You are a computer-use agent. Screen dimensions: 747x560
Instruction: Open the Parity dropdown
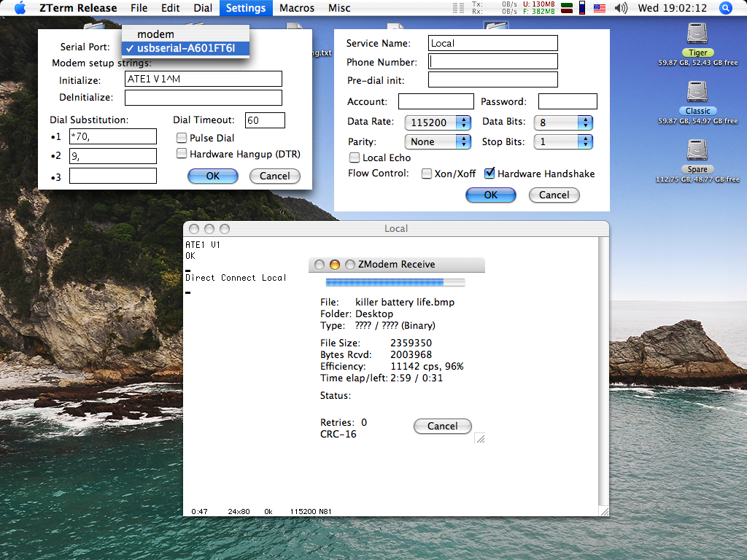tap(438, 141)
